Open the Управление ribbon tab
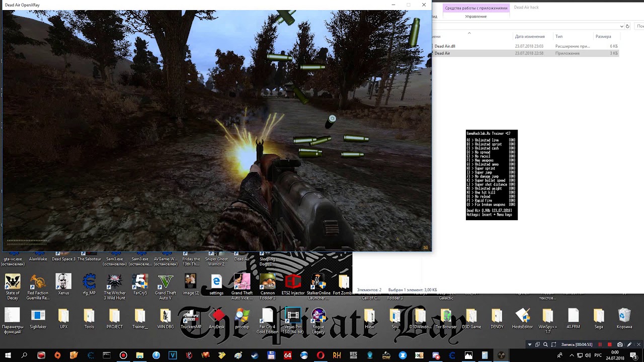644x362 pixels. tap(476, 17)
